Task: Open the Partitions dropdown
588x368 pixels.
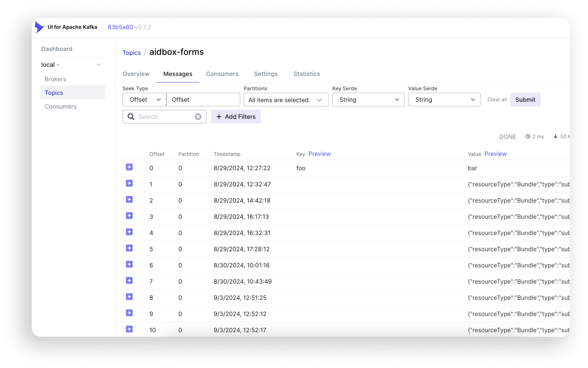Action: [286, 100]
